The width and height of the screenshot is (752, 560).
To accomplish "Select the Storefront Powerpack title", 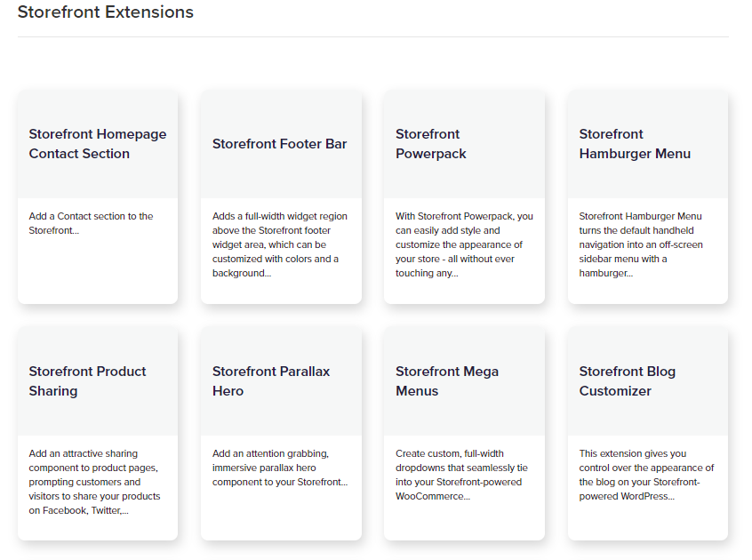I will 431,144.
